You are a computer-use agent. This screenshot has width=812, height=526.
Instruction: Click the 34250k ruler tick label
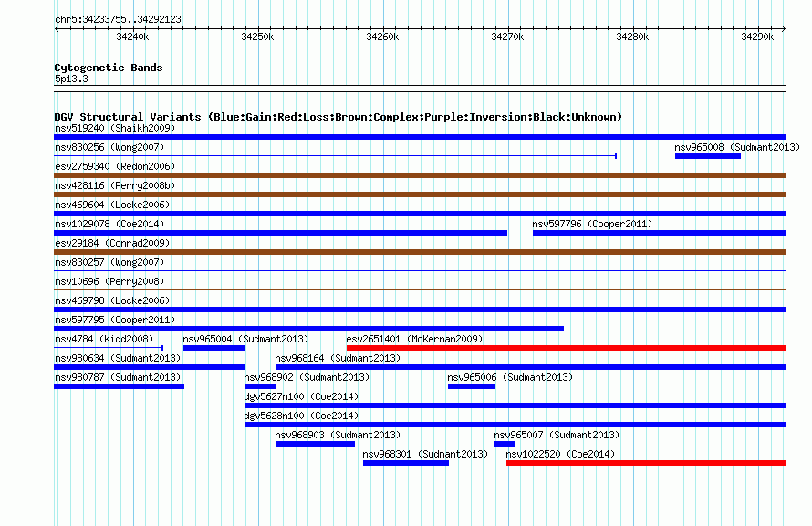(x=257, y=37)
